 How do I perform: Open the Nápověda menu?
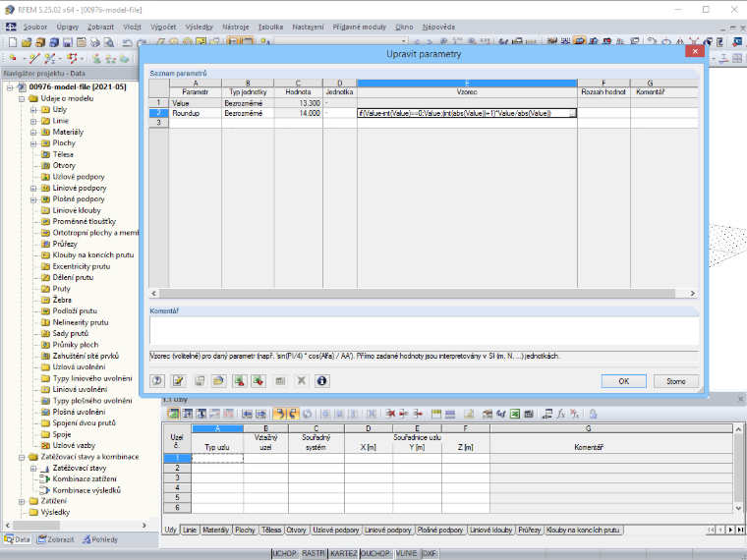438,28
